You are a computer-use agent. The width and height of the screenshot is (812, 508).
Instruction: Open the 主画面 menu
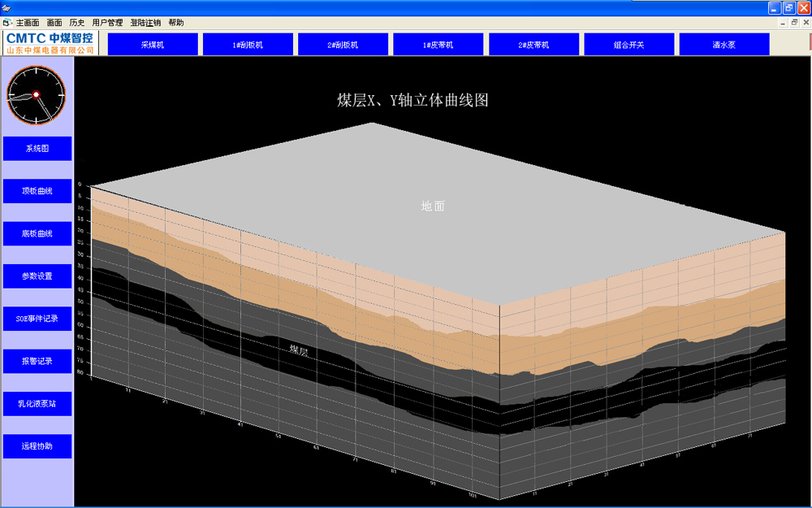point(28,23)
